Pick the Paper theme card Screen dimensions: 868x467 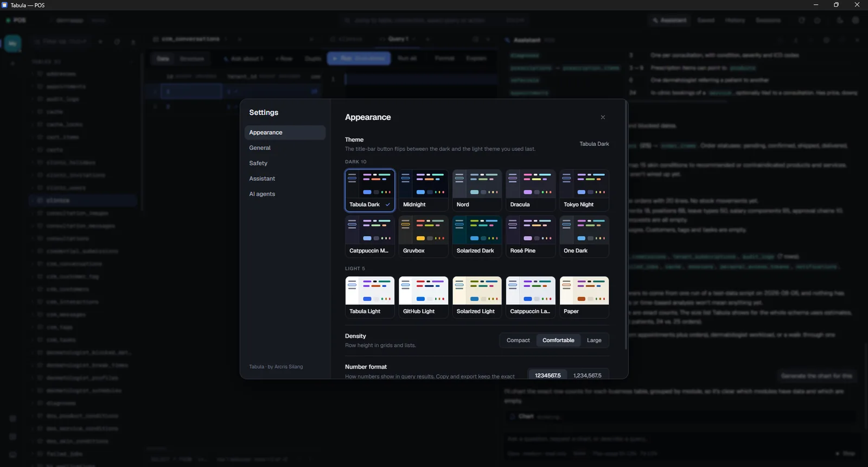[x=584, y=297]
